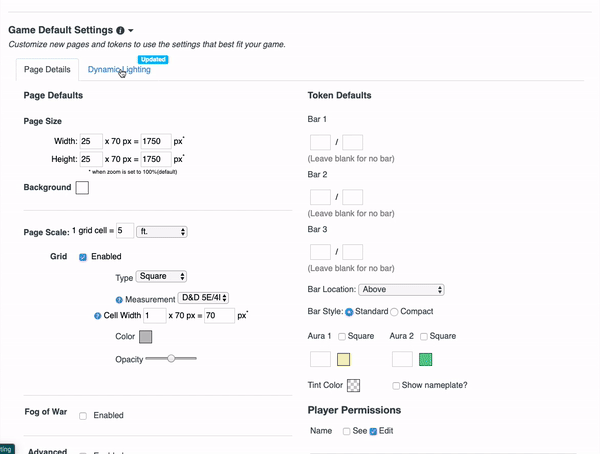Check the Show nameplate option

[x=397, y=385]
